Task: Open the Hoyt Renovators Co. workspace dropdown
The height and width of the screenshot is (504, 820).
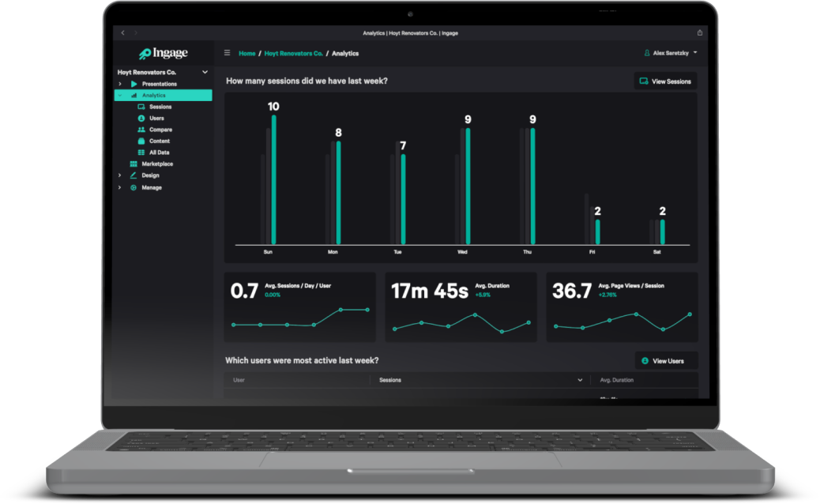Action: (x=205, y=72)
